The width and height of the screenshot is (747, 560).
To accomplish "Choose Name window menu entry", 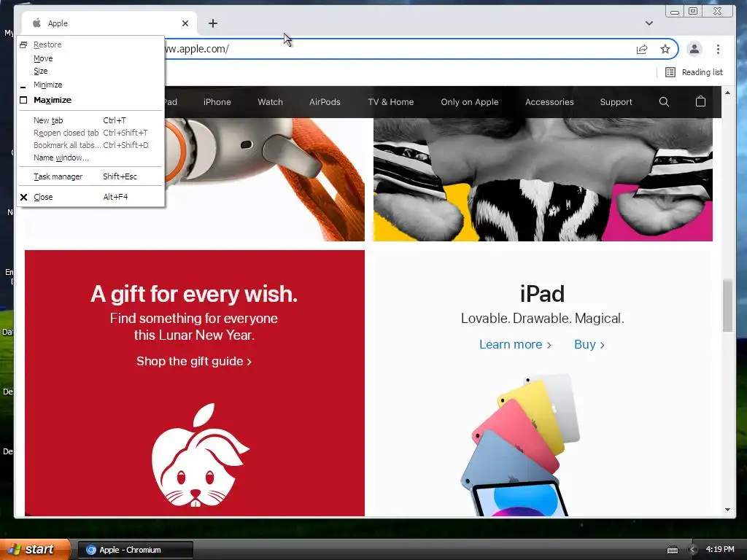I will coord(90,157).
